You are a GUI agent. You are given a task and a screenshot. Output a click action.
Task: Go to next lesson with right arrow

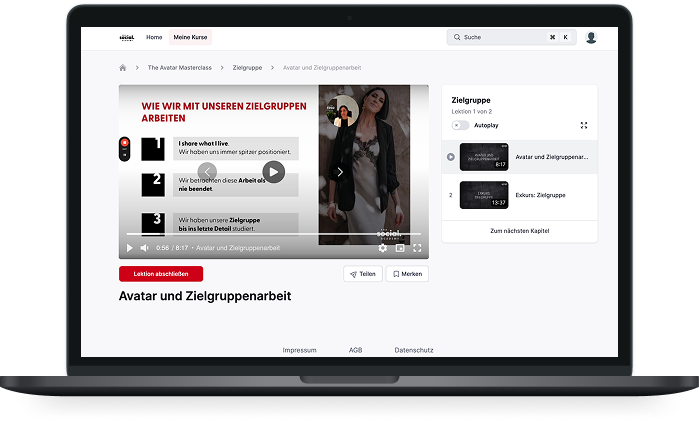[340, 172]
